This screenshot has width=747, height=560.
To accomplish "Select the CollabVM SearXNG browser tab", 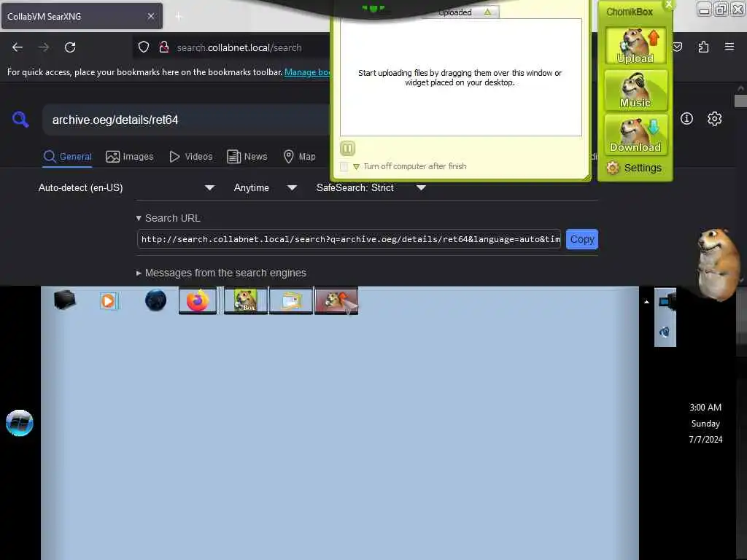I will pyautogui.click(x=82, y=16).
